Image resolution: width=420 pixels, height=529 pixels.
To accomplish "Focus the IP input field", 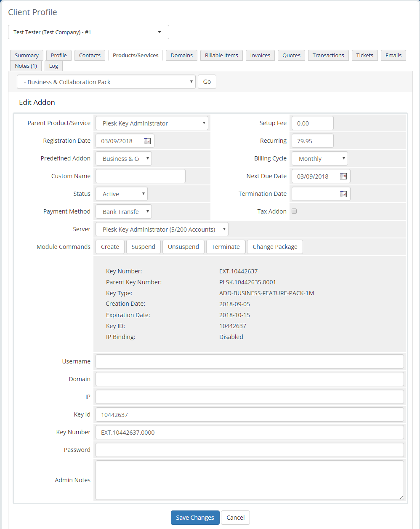I will coord(250,397).
